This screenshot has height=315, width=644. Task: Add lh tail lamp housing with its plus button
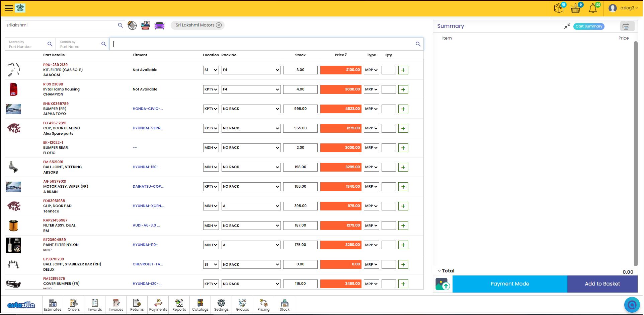403,89
